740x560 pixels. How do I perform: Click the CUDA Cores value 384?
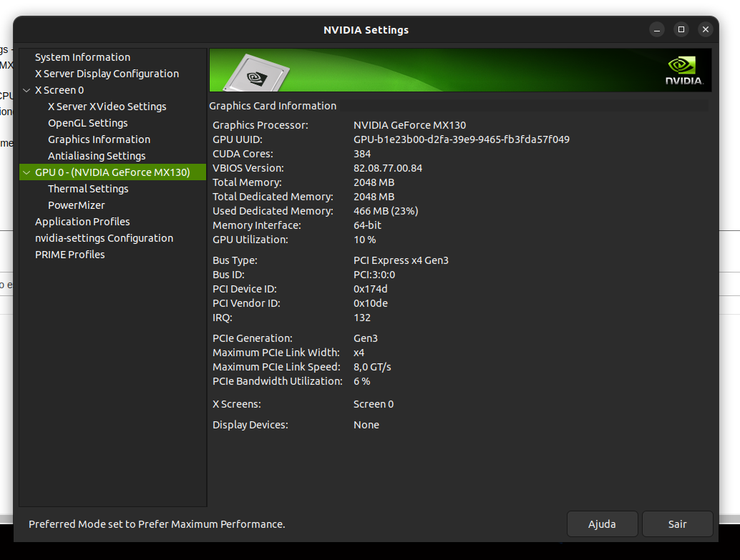tap(362, 154)
